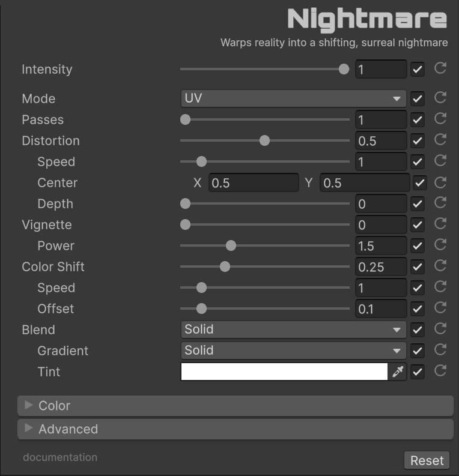The width and height of the screenshot is (459, 476).
Task: Open the Blend dropdown
Action: (293, 330)
